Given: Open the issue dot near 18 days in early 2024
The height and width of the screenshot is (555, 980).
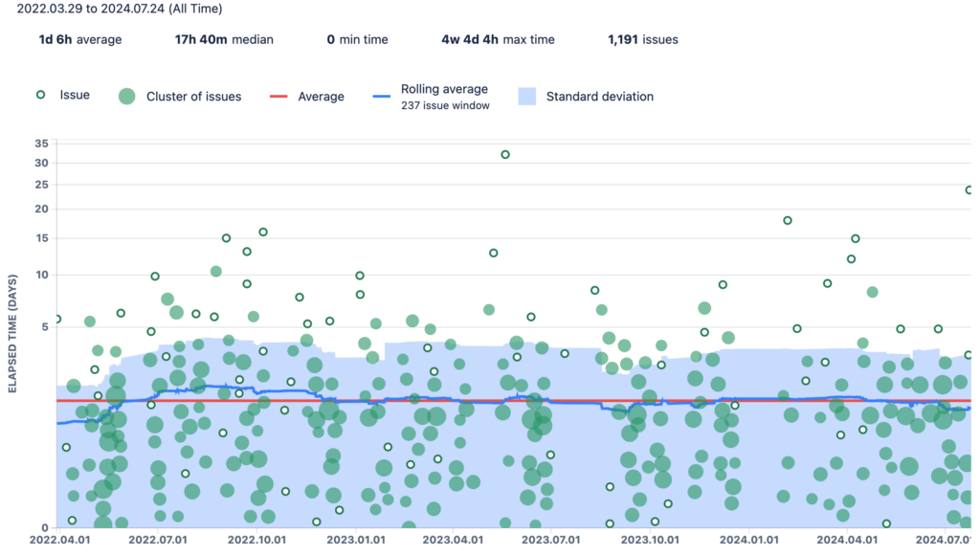Looking at the screenshot, I should (788, 220).
